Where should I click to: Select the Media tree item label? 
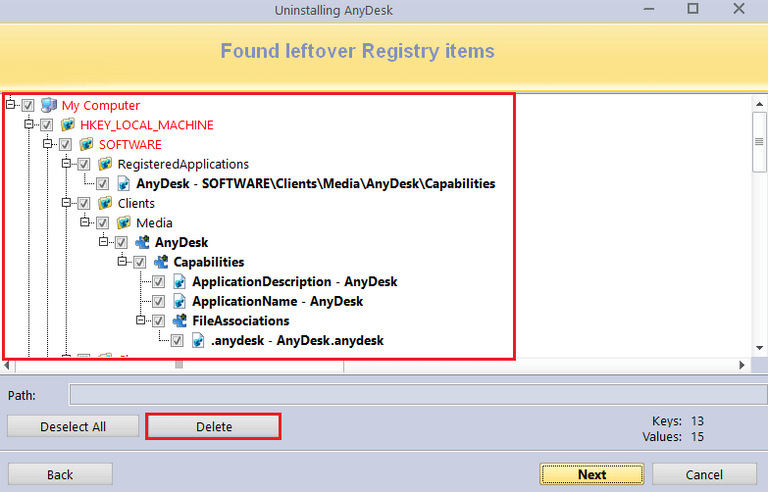pos(154,223)
